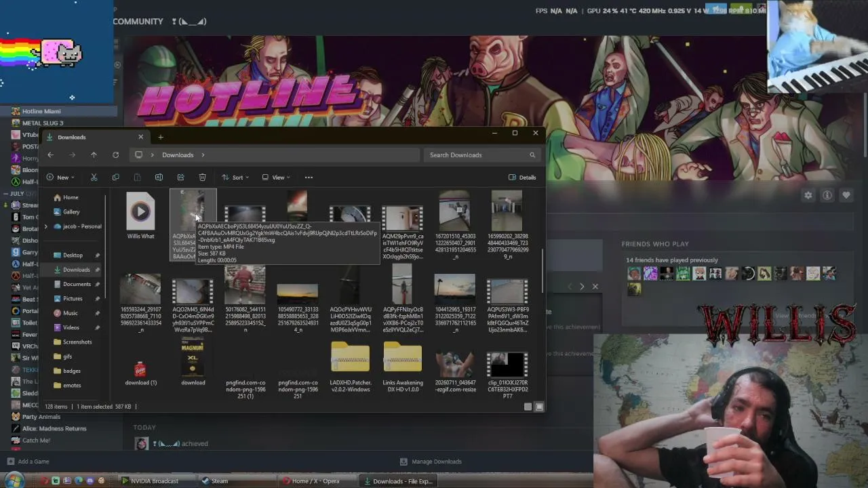This screenshot has width=868, height=488.
Task: Rename the selected file
Action: (x=159, y=178)
